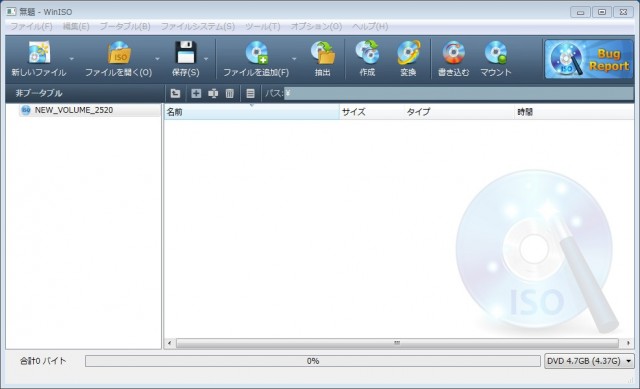Screen dimensions: 640x389
Task: Open the dropdown arrow beside 保存(S)
Action: pos(206,59)
